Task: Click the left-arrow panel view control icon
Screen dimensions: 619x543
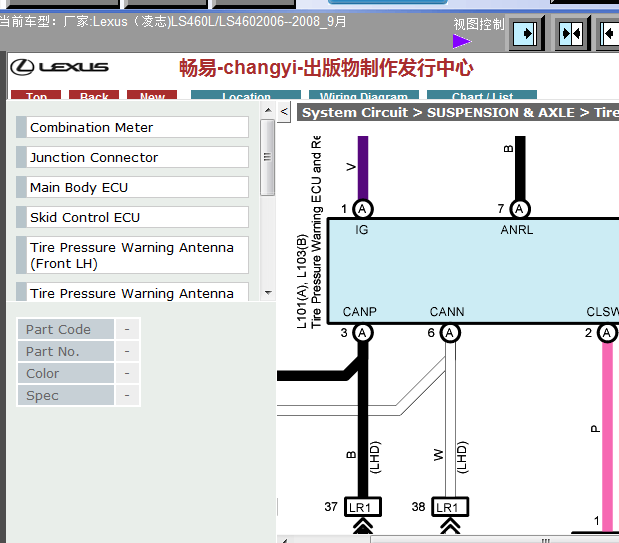Action: [610, 34]
